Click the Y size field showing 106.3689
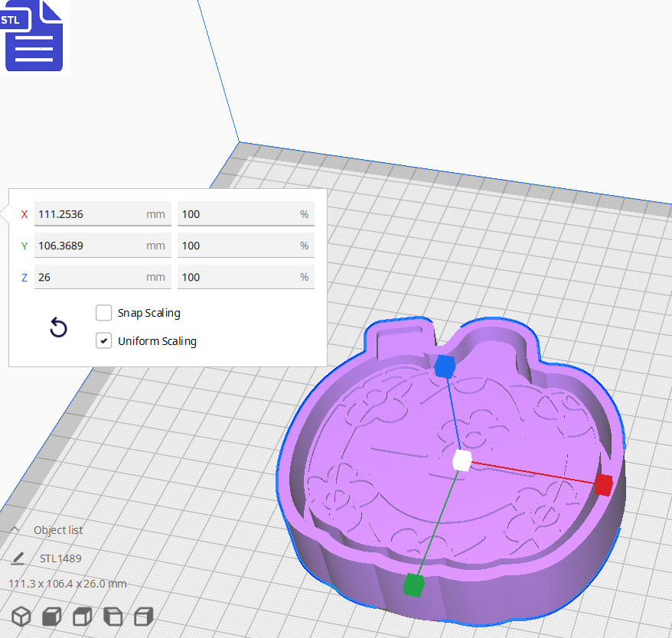The image size is (672, 638). (88, 246)
